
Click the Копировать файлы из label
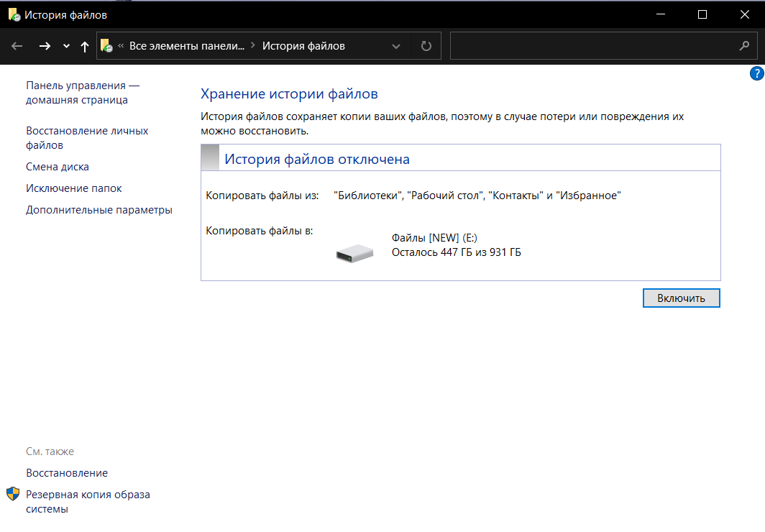tap(262, 196)
